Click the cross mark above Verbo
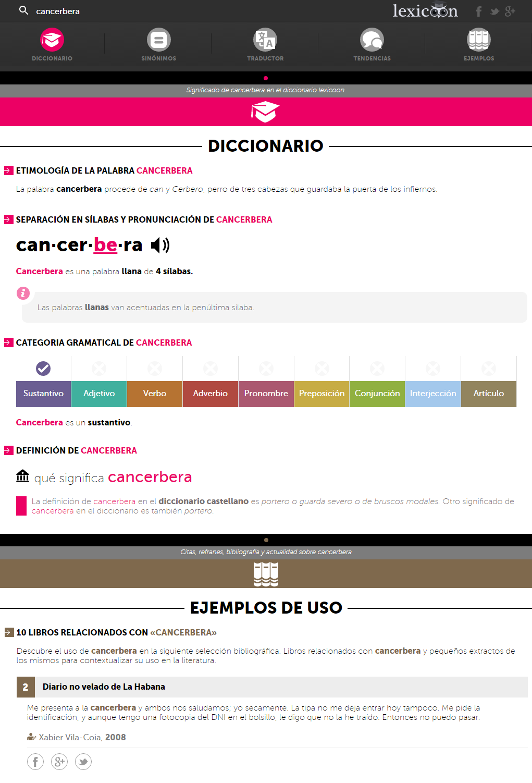 pos(155,369)
